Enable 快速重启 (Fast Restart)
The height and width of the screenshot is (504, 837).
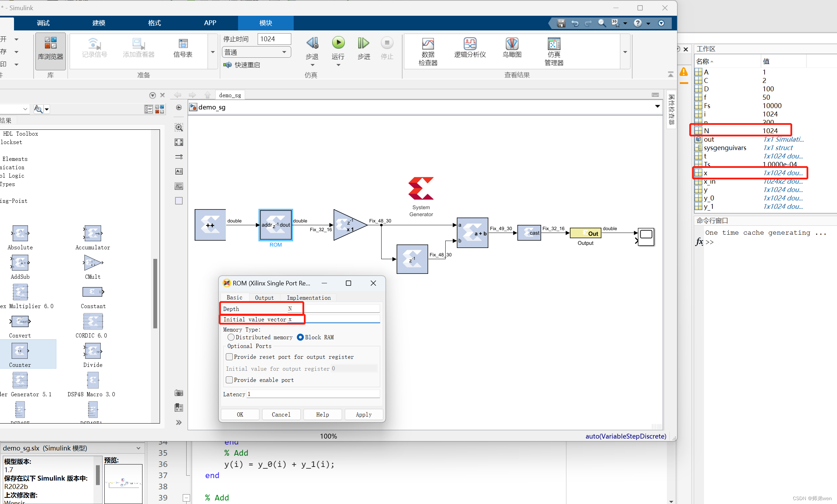[x=242, y=65]
